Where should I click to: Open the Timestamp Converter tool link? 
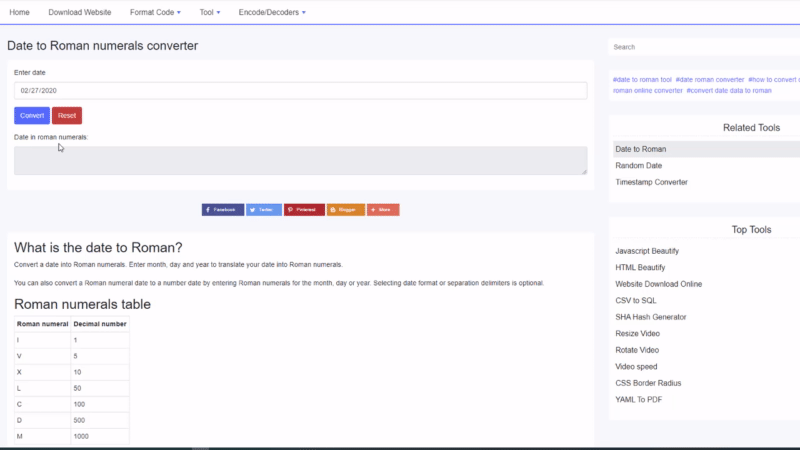click(651, 182)
